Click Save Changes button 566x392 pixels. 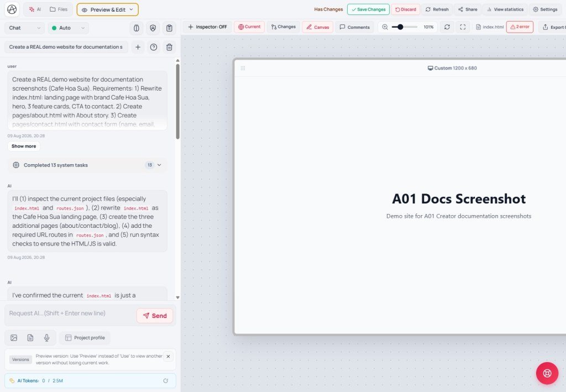pyautogui.click(x=368, y=9)
